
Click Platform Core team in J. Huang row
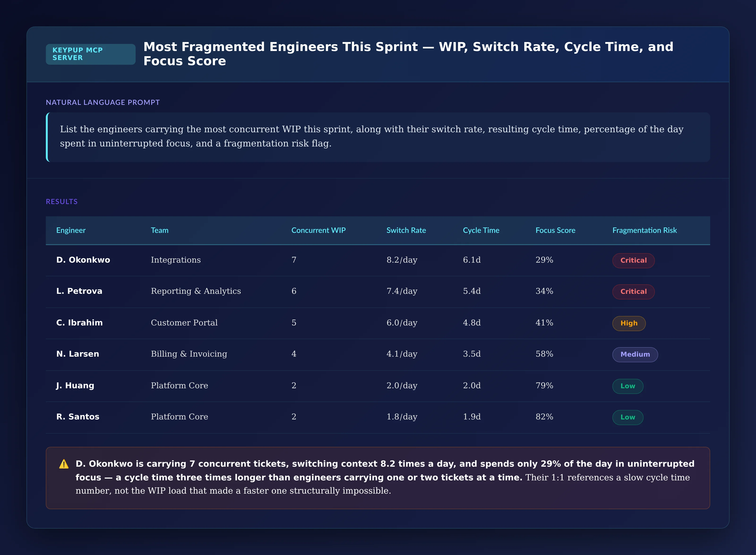tap(179, 386)
